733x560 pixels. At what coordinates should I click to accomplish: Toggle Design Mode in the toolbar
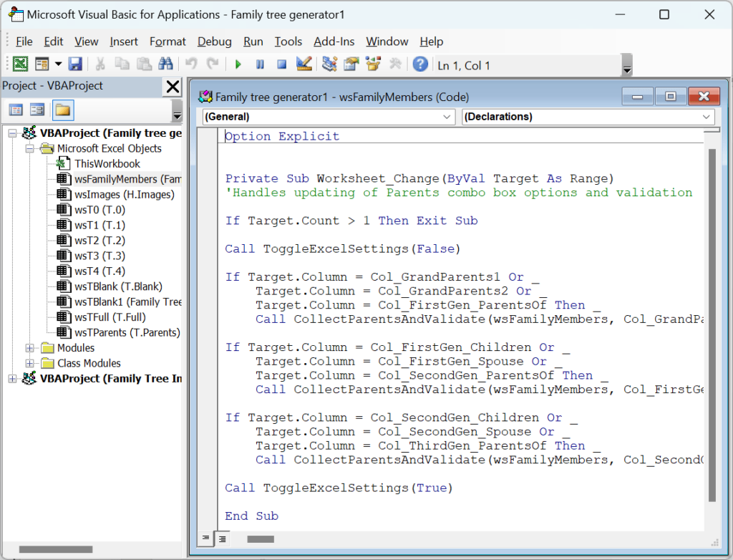click(x=304, y=64)
